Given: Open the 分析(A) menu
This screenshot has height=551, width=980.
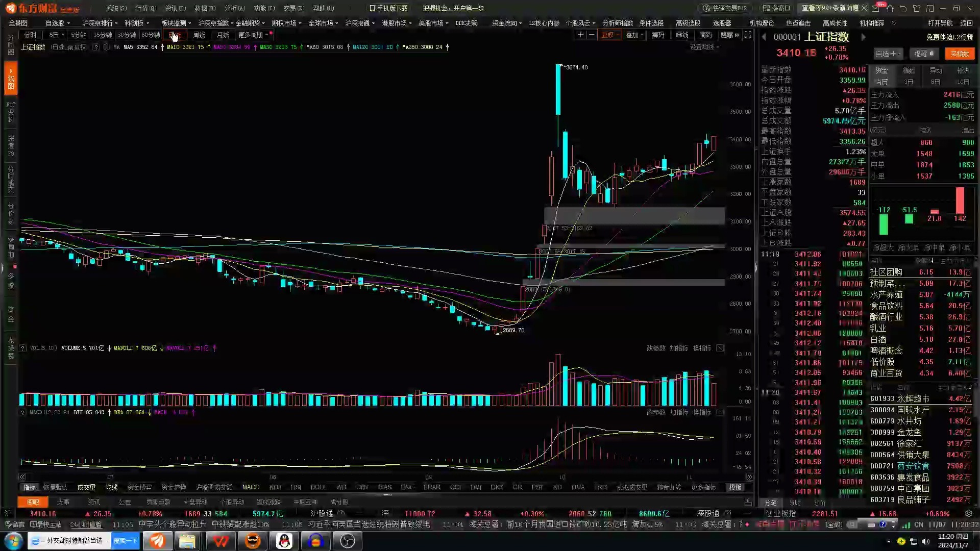Looking at the screenshot, I should [234, 8].
